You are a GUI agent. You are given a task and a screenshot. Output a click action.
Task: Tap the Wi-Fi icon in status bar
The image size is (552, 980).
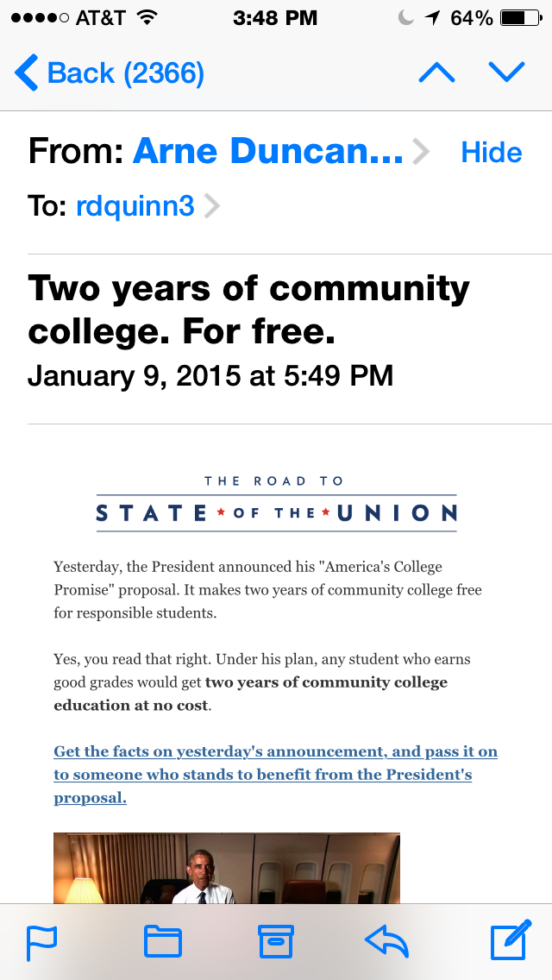pos(147,18)
